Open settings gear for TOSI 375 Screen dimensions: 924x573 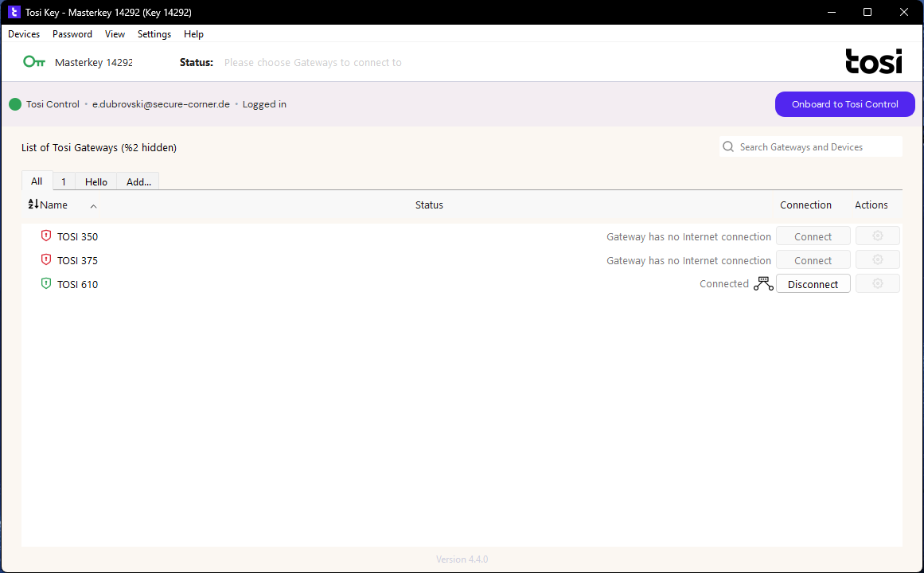pyautogui.click(x=877, y=260)
